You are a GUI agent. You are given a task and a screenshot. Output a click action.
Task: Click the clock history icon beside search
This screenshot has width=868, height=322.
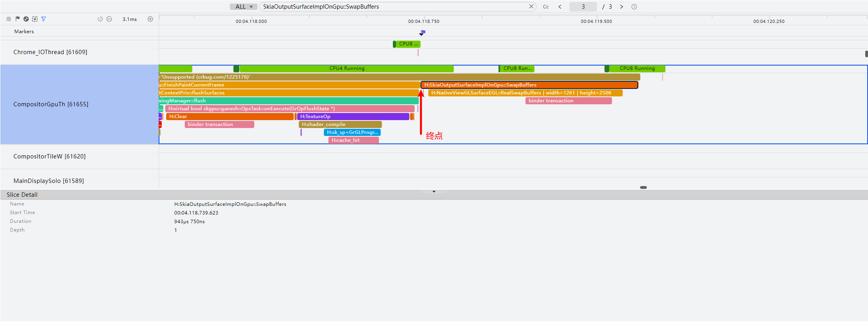(634, 7)
